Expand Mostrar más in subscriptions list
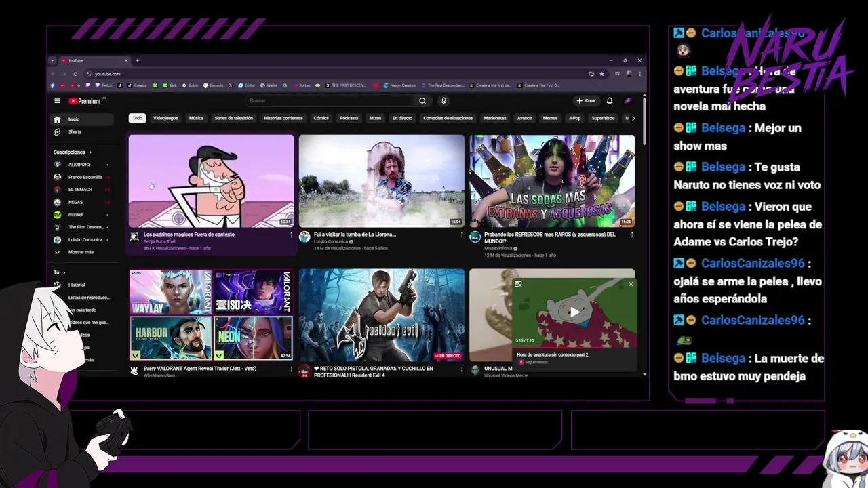The width and height of the screenshot is (868, 488). point(83,252)
